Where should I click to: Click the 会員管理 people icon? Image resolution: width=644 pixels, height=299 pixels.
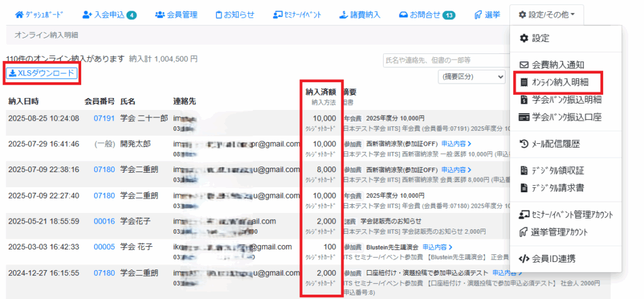click(x=160, y=14)
